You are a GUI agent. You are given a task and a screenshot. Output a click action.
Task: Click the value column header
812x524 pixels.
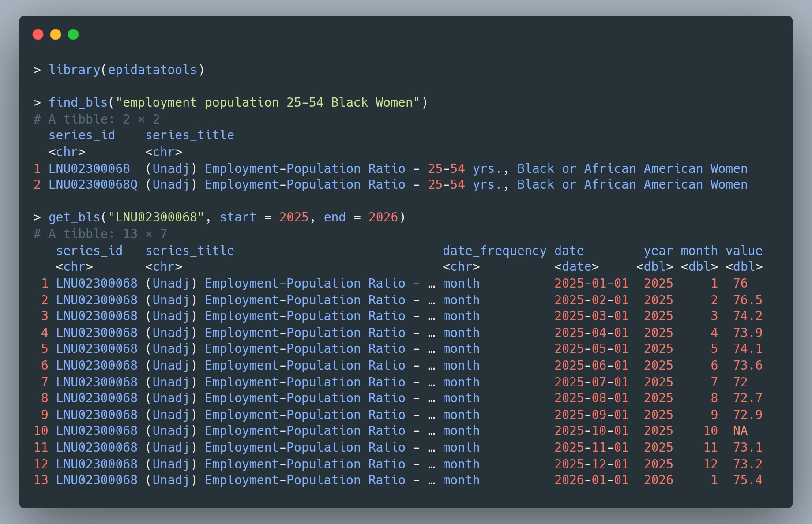coord(744,251)
